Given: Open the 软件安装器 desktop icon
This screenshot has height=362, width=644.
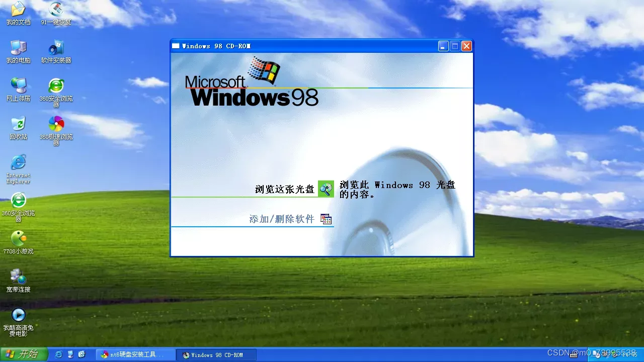Looking at the screenshot, I should (56, 51).
